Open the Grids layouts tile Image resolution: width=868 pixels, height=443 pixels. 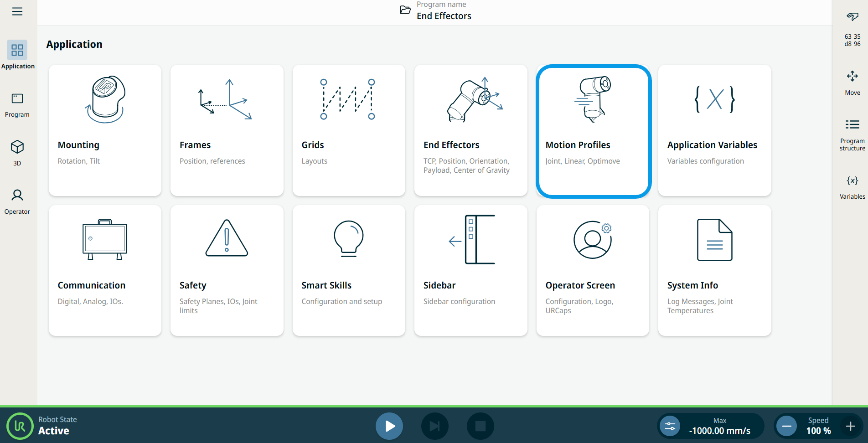click(349, 130)
